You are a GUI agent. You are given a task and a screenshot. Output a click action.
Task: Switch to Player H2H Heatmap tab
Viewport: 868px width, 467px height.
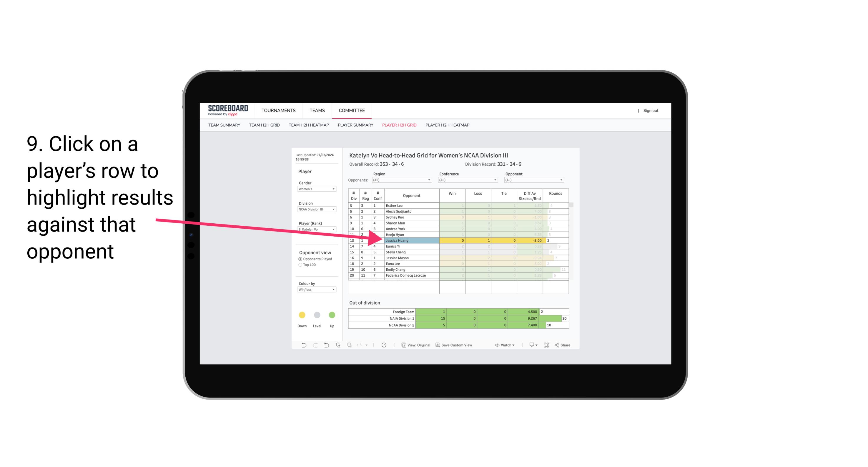click(448, 126)
